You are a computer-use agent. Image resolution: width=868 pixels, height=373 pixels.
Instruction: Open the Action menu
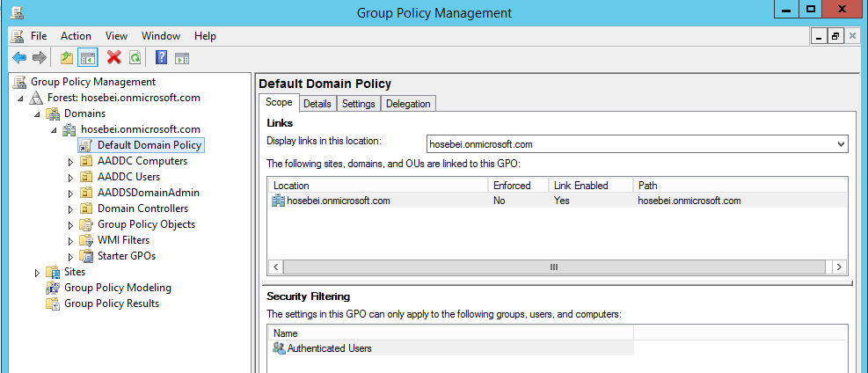click(x=76, y=36)
